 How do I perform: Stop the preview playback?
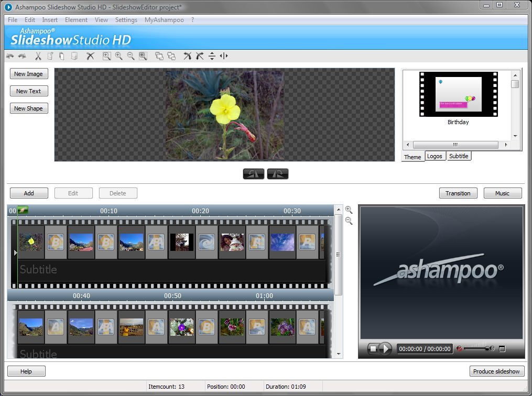(373, 347)
